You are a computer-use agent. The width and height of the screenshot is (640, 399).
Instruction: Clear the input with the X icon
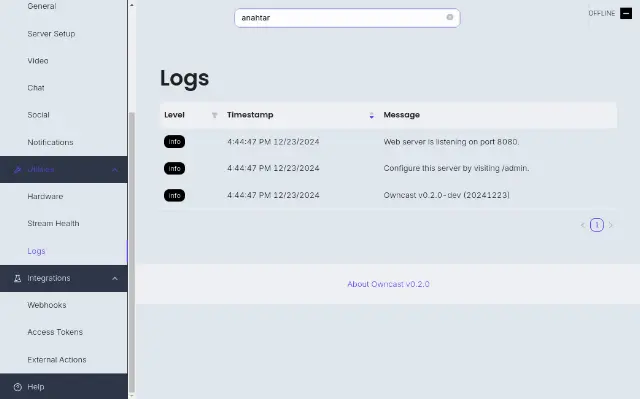pos(449,17)
